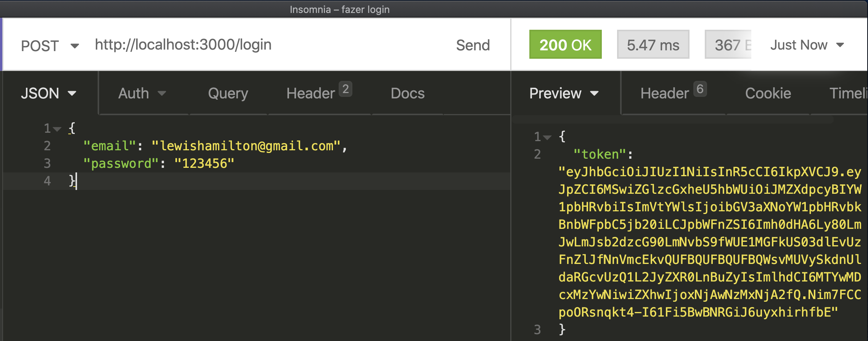Open the POST method dropdown
868x341 pixels.
pos(50,46)
